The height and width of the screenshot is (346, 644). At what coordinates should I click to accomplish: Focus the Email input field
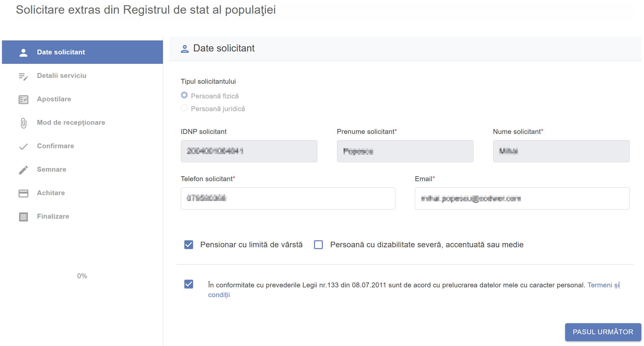pyautogui.click(x=522, y=198)
